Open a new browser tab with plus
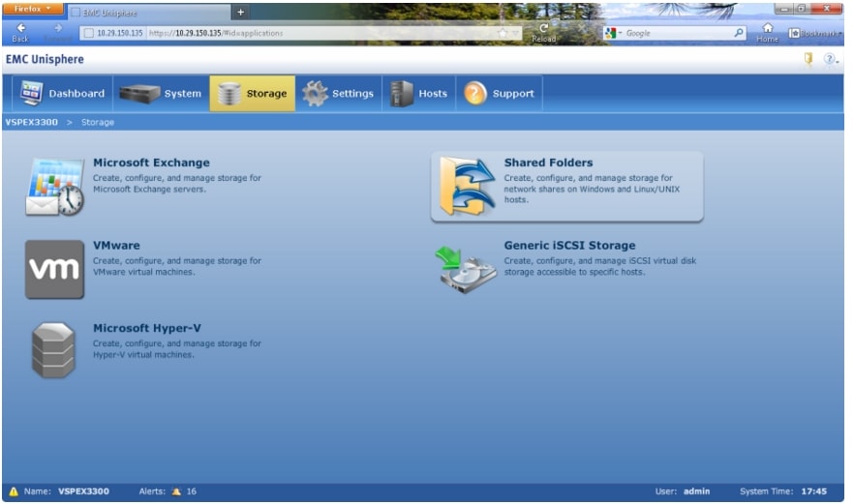854x504 pixels. [x=241, y=12]
